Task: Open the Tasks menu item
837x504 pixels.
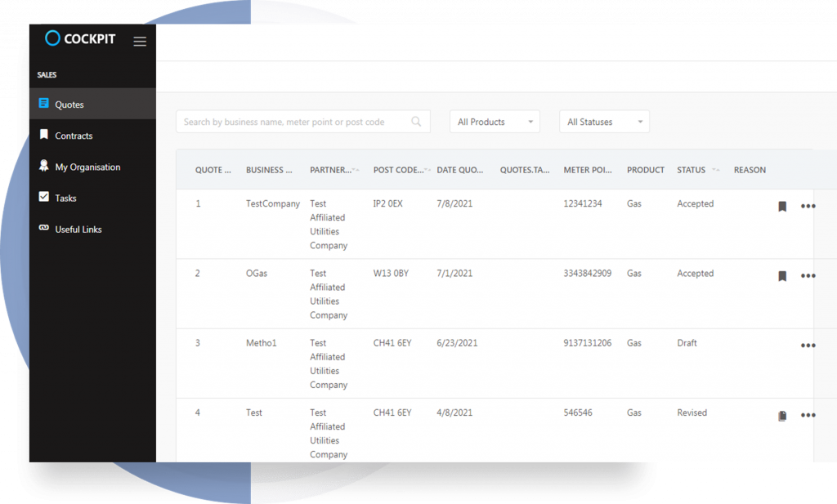Action: (x=93, y=198)
